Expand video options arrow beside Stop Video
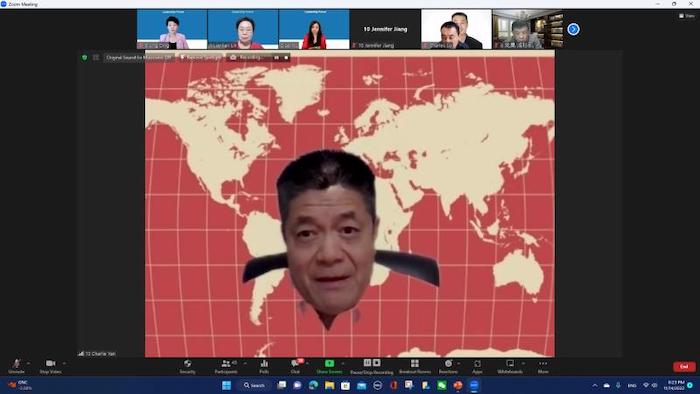The image size is (700, 394). click(64, 364)
